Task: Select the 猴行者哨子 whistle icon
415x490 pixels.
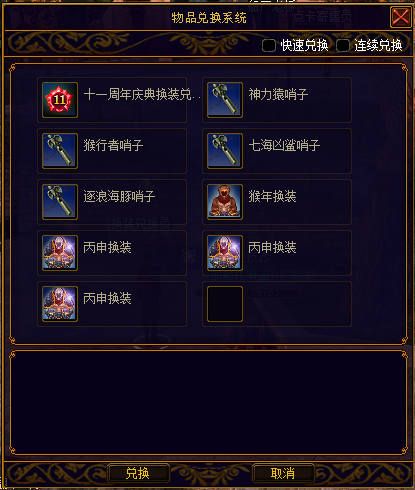Action: click(x=60, y=151)
